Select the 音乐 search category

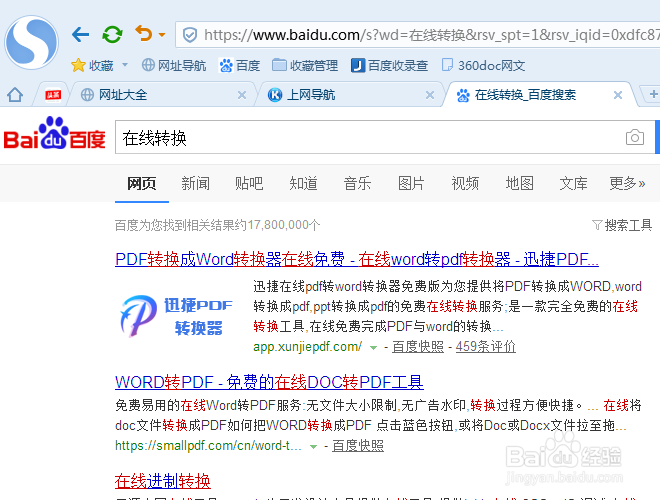357,183
